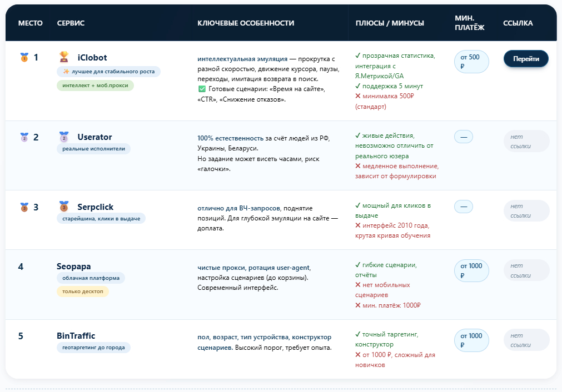Click the silver badge icon beside Userator
Screen dimensions: 562x392
click(x=64, y=137)
